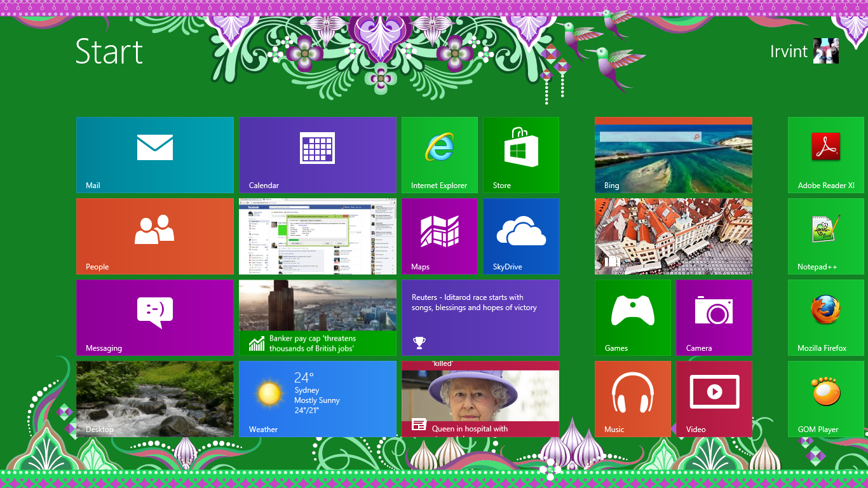
Task: Click the 'Mozilla Firefox' label
Action: 822,348
